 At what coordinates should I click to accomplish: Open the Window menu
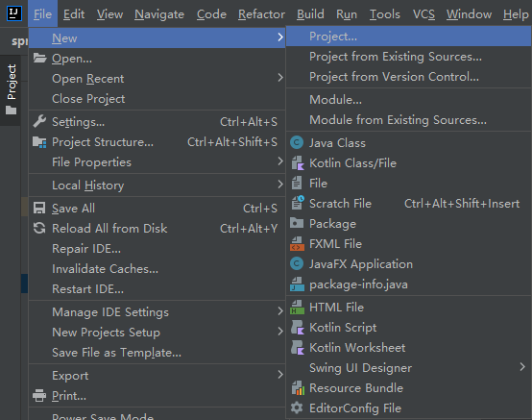coord(469,13)
